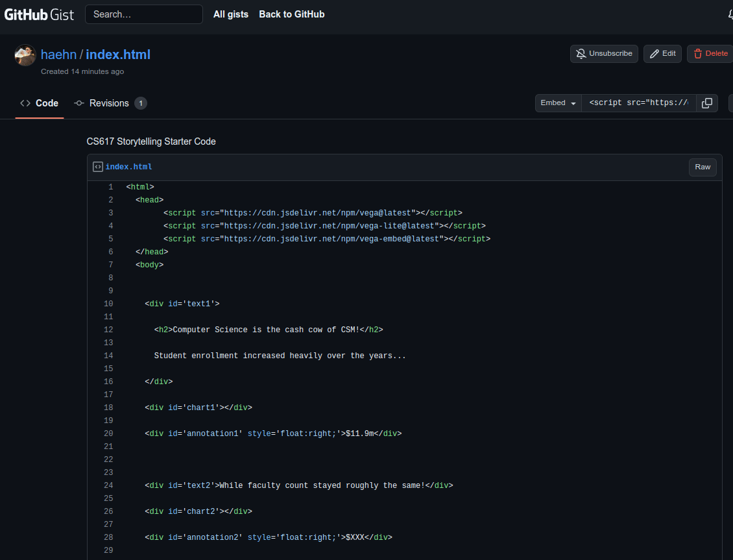Select the embed script URL field
Screen dimensions: 733x560
click(638, 103)
